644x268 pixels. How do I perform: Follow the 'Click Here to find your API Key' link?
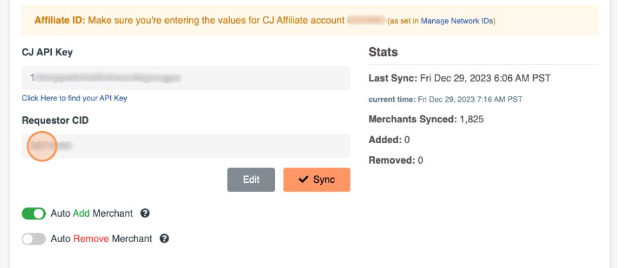point(74,98)
